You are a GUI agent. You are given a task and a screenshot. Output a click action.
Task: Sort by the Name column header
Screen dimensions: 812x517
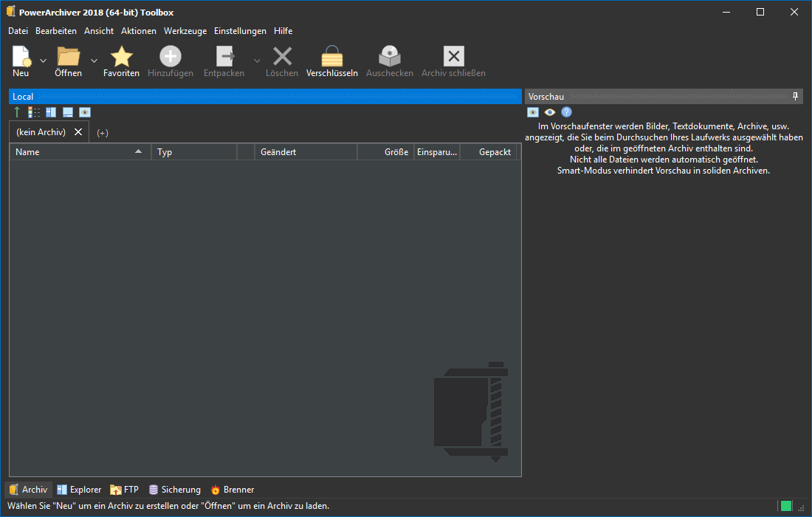[74, 152]
